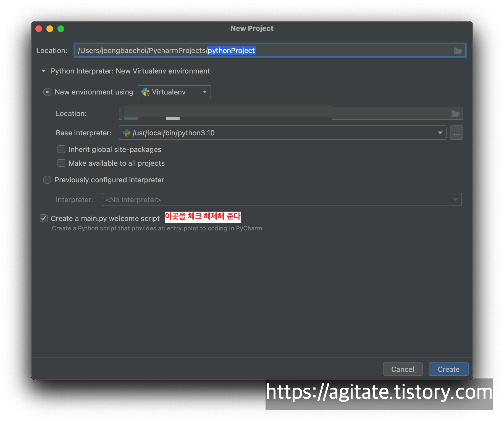
Task: Close the New Project dialog with red button
Action: (x=39, y=29)
